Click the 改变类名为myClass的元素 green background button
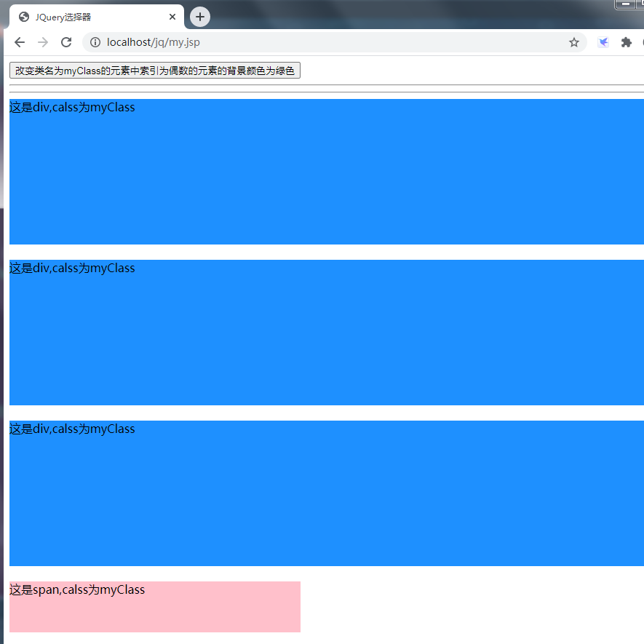This screenshot has width=644, height=644. coord(155,71)
